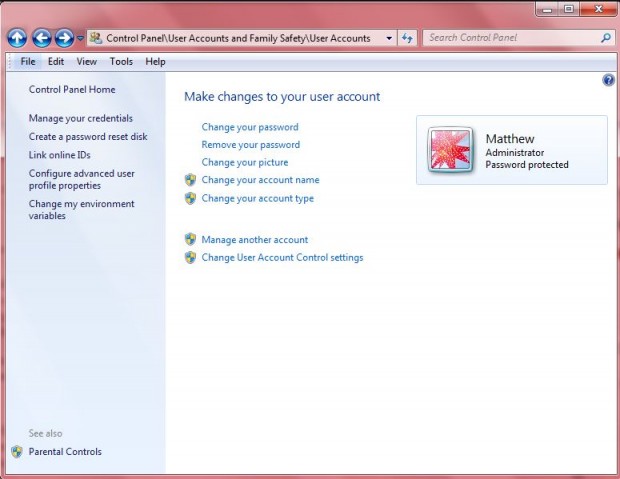Open Change User Account Control settings
This screenshot has width=620, height=479.
click(282, 257)
